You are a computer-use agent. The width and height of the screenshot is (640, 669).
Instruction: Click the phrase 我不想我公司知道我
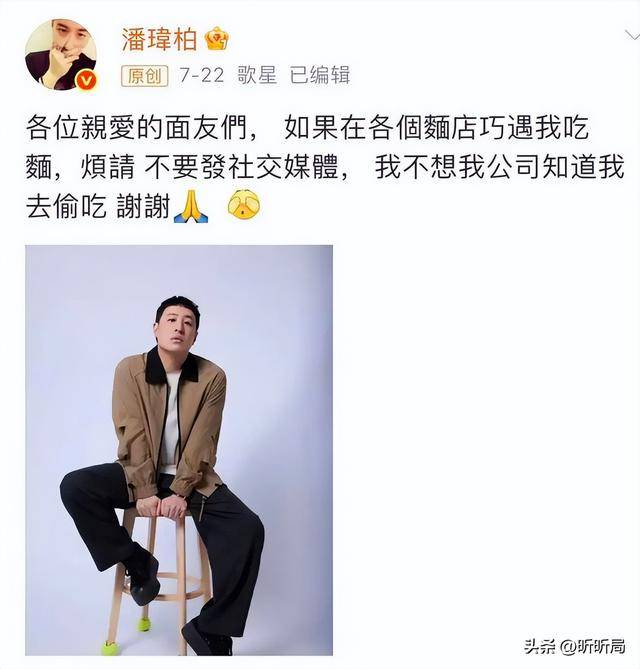pos(500,167)
